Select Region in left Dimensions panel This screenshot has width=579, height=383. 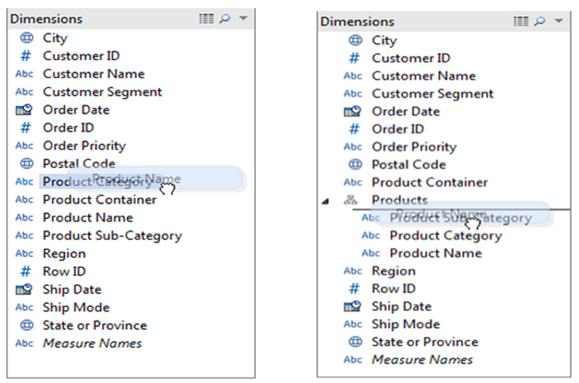point(64,254)
